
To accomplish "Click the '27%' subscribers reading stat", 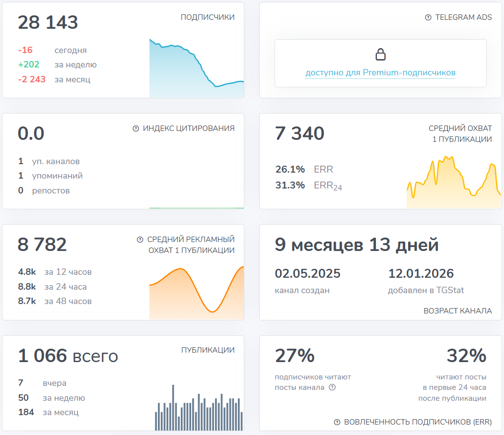I will click(295, 356).
